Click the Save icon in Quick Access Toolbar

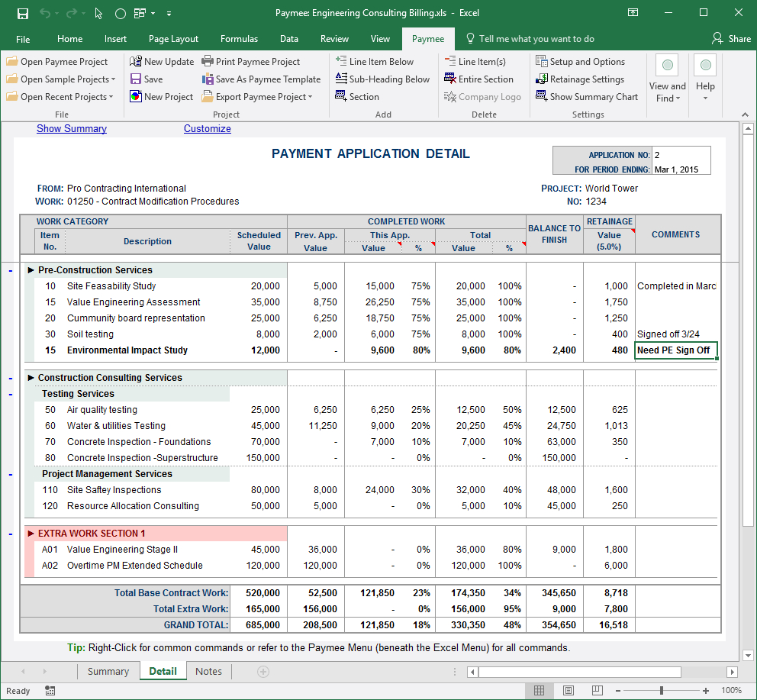tap(22, 14)
